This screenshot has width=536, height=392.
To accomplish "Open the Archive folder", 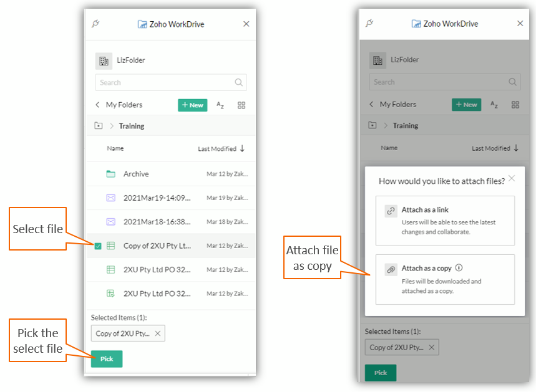I will tap(171, 174).
